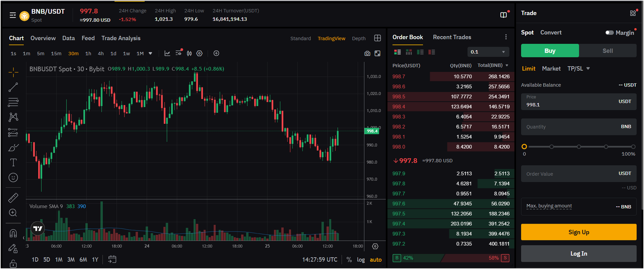Image resolution: width=644 pixels, height=269 pixels.
Task: Click the Quantity BNB input field
Action: [579, 127]
